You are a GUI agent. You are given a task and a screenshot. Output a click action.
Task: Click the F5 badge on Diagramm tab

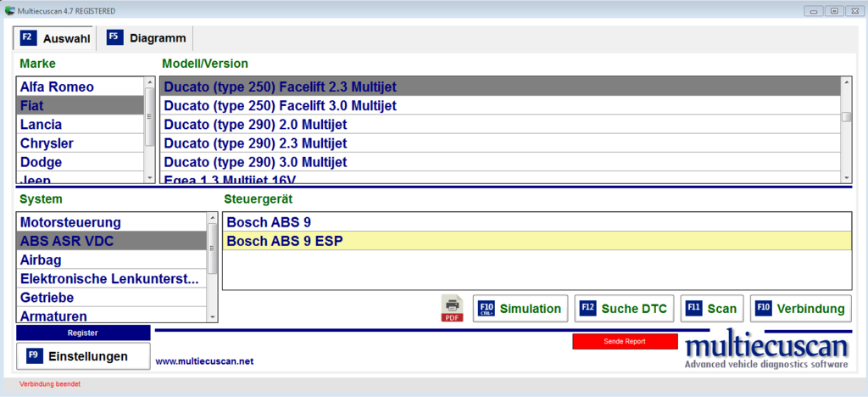click(114, 38)
